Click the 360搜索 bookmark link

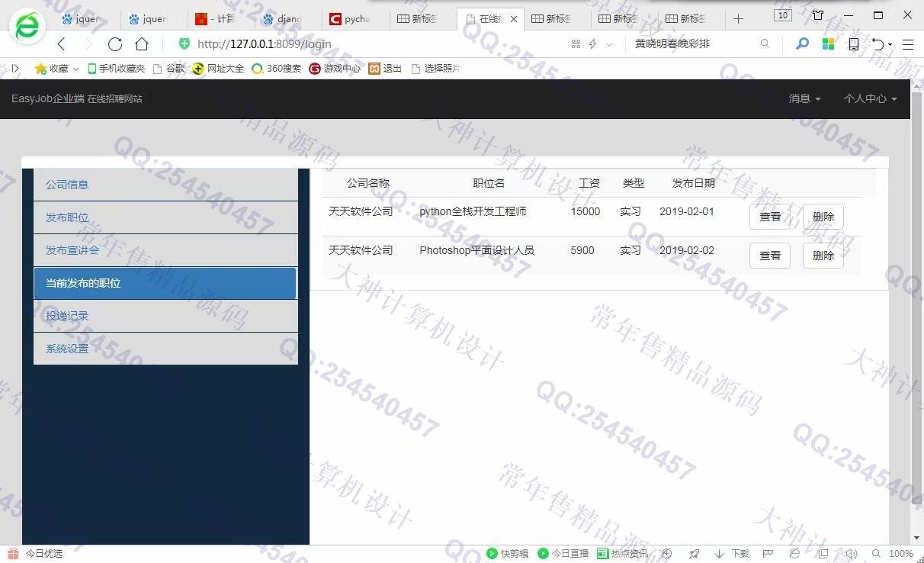click(x=277, y=69)
